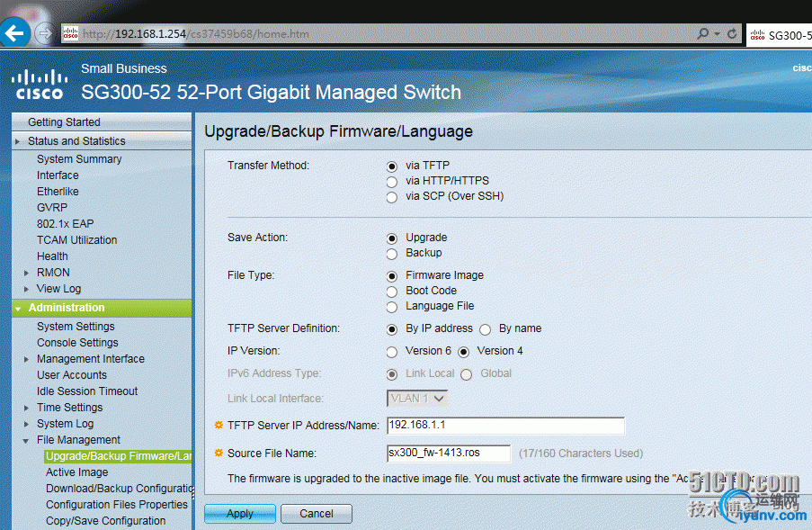Select Boot Code file type
The image size is (812, 530).
[392, 292]
